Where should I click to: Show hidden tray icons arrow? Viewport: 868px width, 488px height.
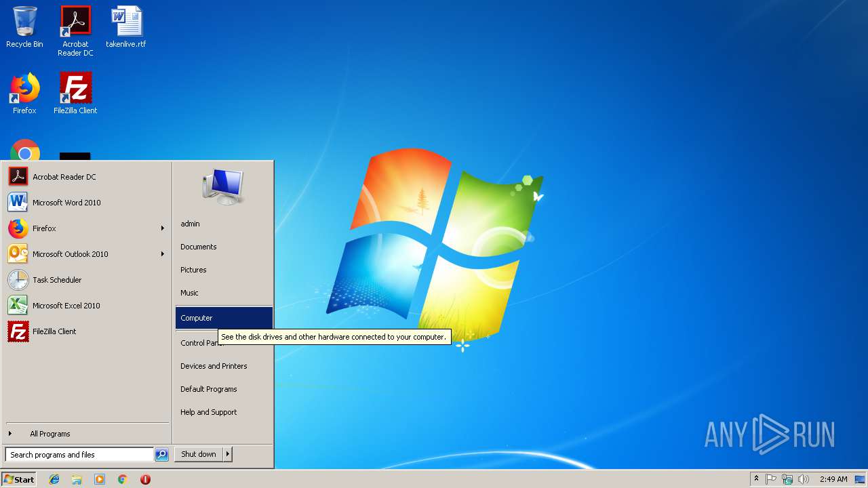coord(756,479)
